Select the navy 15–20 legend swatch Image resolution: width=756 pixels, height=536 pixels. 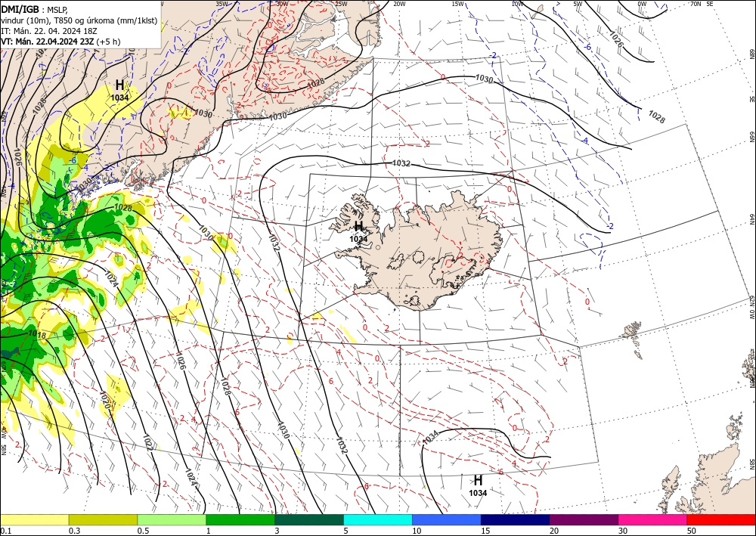tap(516, 520)
